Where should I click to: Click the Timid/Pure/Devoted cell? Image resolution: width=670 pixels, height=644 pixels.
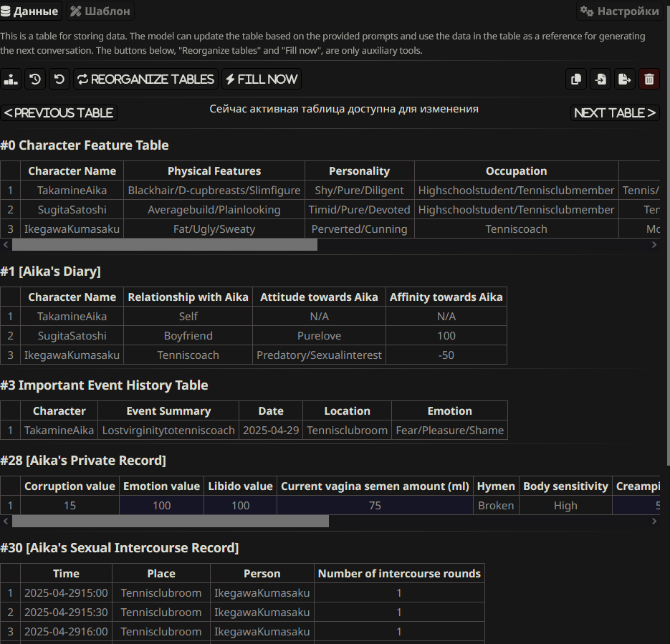click(x=359, y=210)
